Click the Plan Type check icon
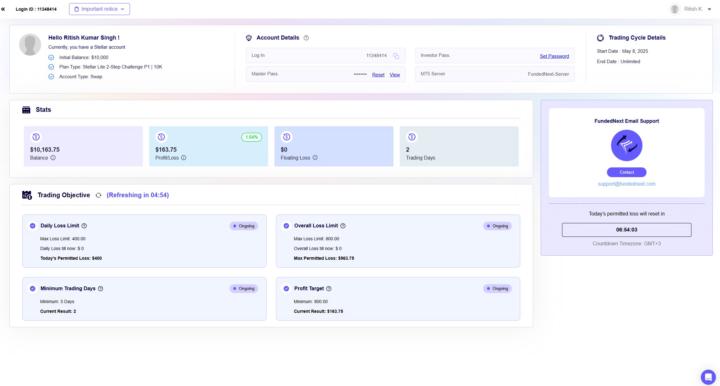The height and width of the screenshot is (386, 720). coord(51,67)
